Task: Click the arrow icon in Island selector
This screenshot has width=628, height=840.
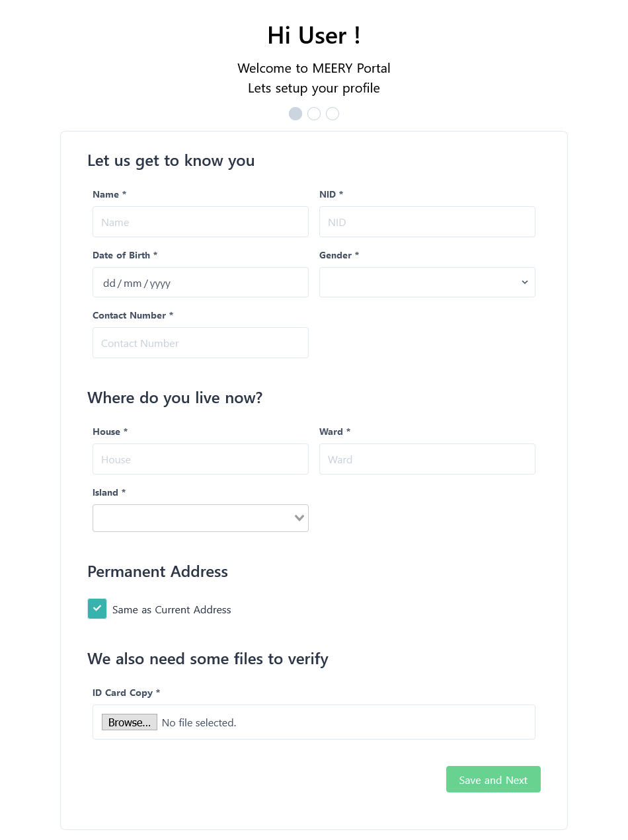Action: point(299,518)
